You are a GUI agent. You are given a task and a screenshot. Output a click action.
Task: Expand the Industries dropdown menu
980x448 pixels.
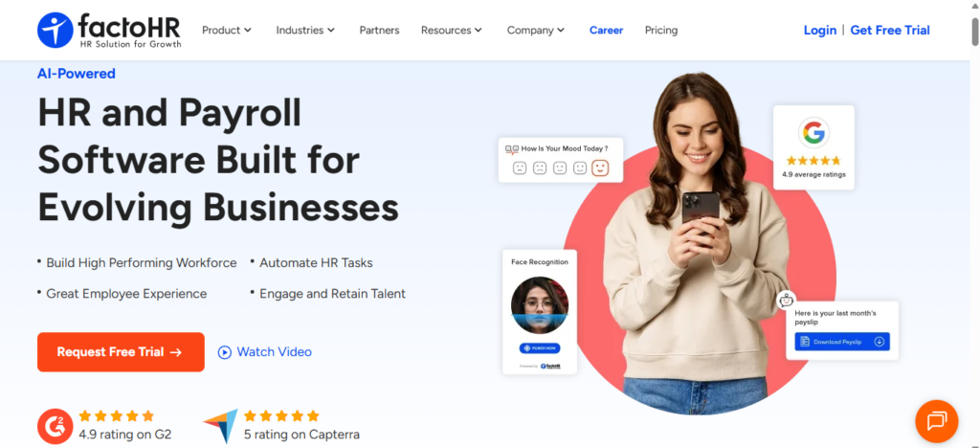click(305, 30)
